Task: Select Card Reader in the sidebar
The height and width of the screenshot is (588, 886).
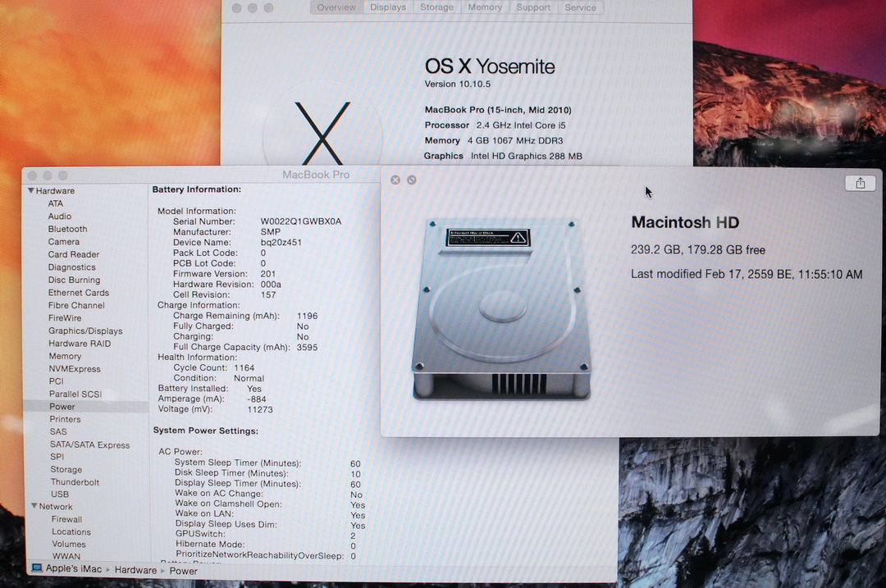Action: coord(74,254)
